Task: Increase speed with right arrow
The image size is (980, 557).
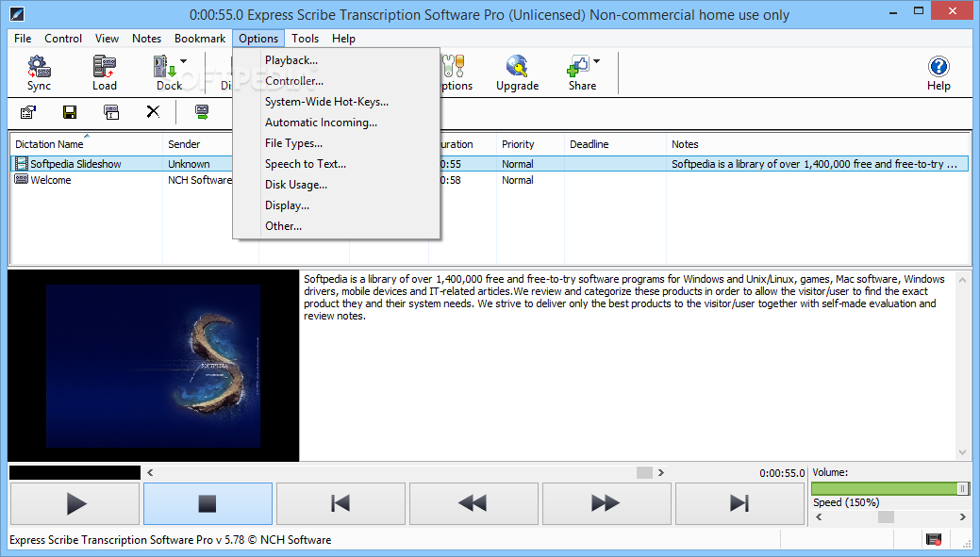Action: pyautogui.click(x=962, y=517)
